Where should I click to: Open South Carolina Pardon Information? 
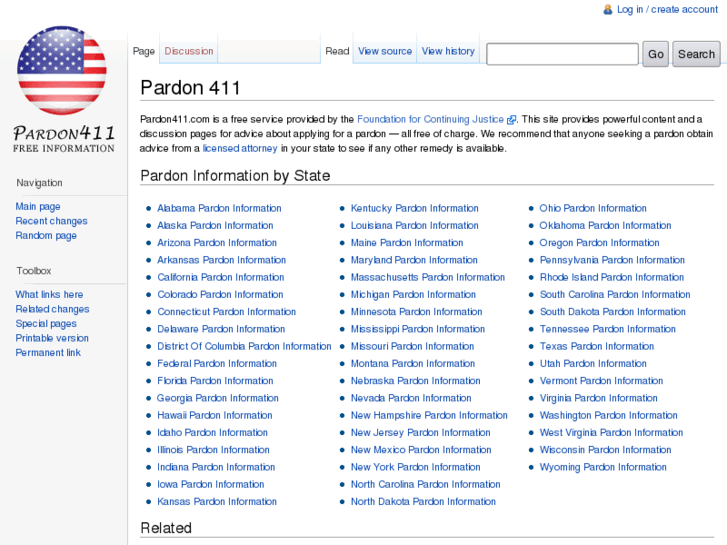point(615,295)
